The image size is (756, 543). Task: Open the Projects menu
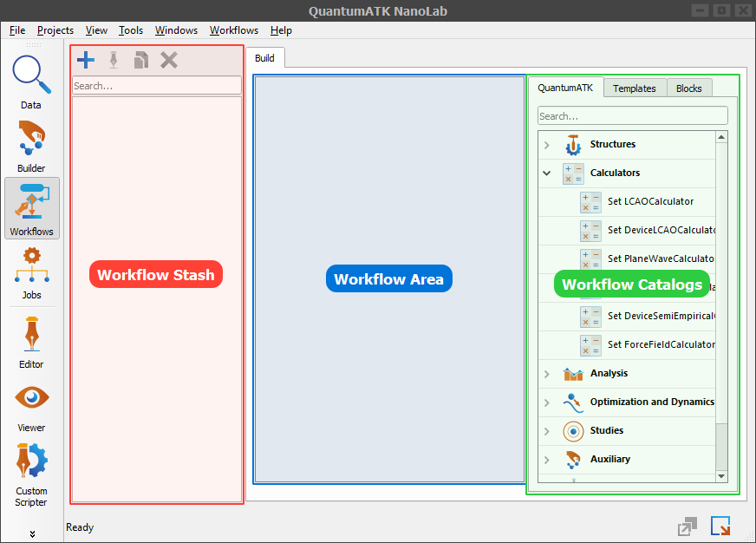55,29
